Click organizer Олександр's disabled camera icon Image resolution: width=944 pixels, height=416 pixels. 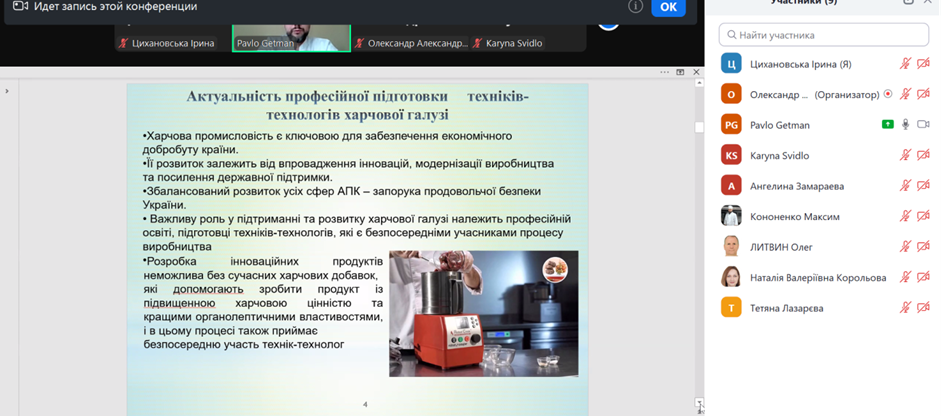point(923,94)
